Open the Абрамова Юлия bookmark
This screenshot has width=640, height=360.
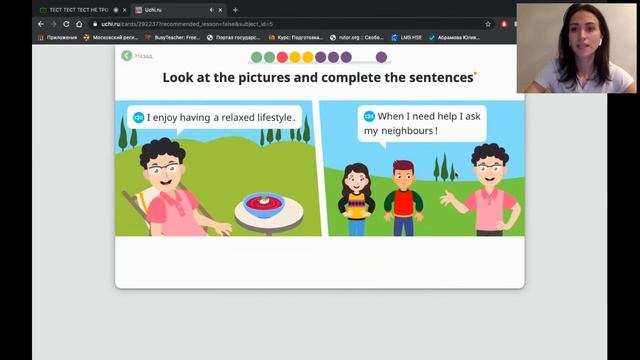click(x=454, y=38)
